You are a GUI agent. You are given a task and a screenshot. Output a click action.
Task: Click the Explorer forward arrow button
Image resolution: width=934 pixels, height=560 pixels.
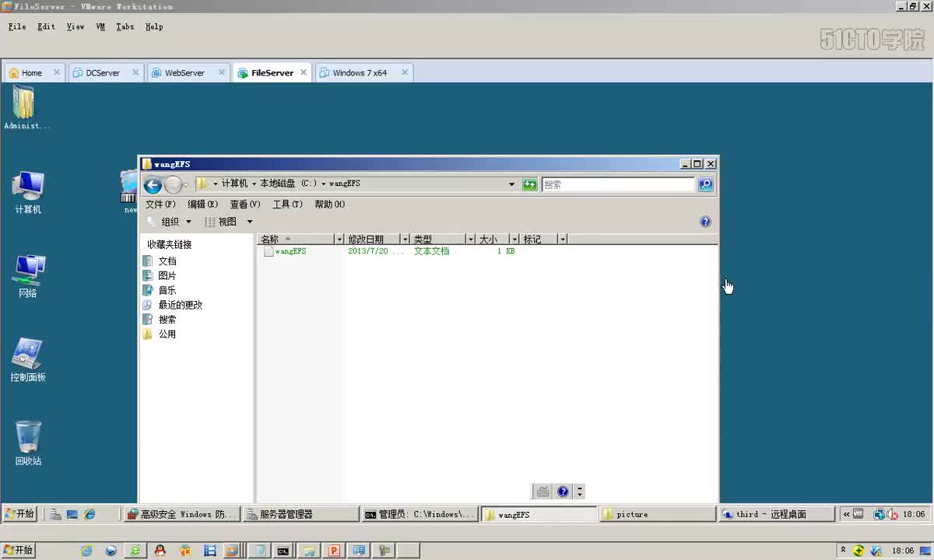(173, 184)
